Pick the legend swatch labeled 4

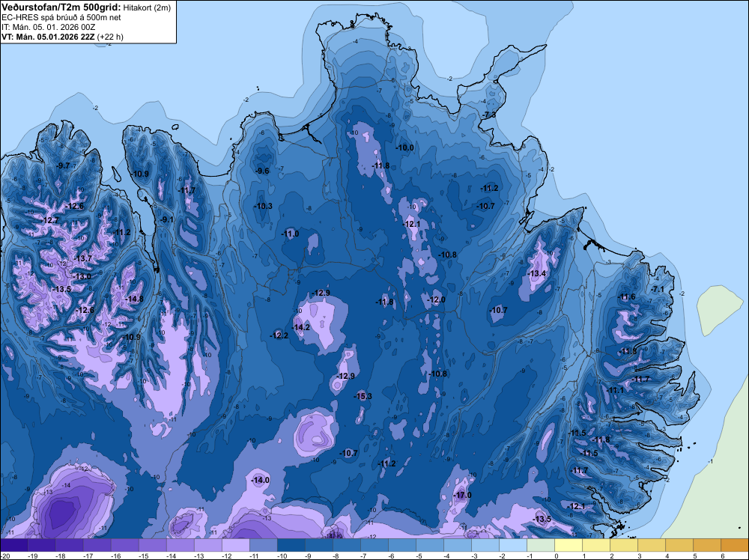tap(679, 545)
